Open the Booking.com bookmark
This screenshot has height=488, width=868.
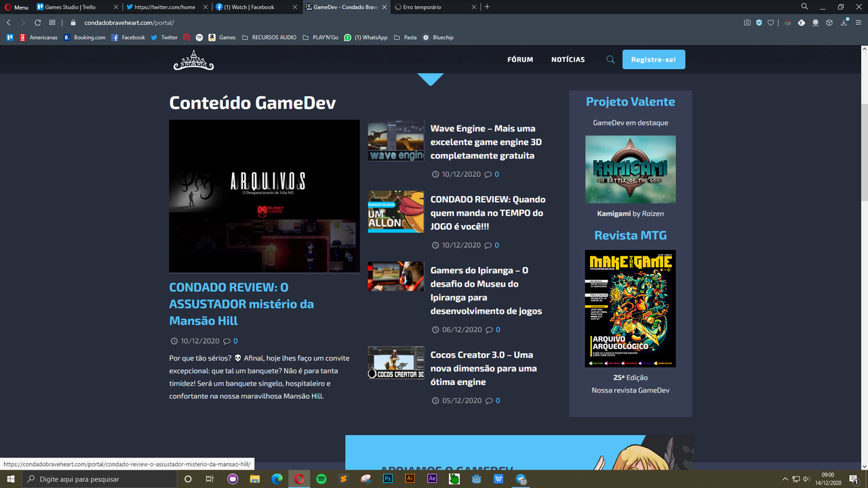pos(84,37)
